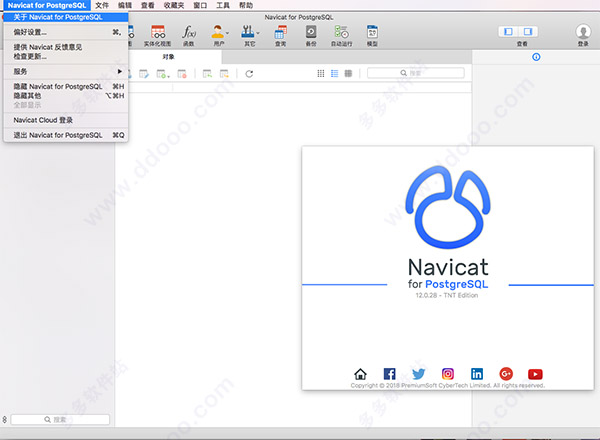
Task: Click the import wizard icon
Action: [x=207, y=74]
